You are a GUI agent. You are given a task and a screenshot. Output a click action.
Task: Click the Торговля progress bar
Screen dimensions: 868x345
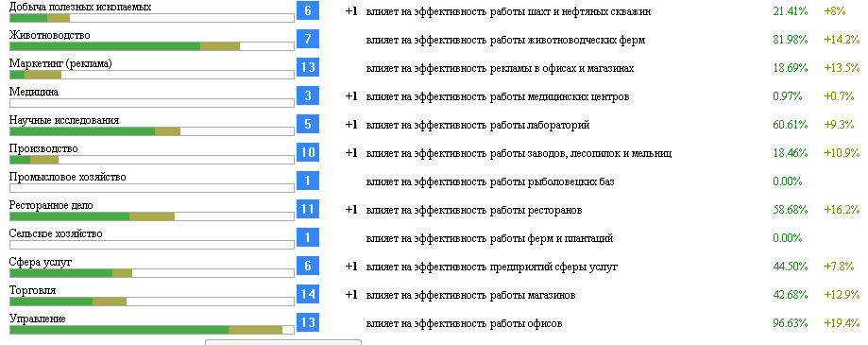[x=152, y=302]
